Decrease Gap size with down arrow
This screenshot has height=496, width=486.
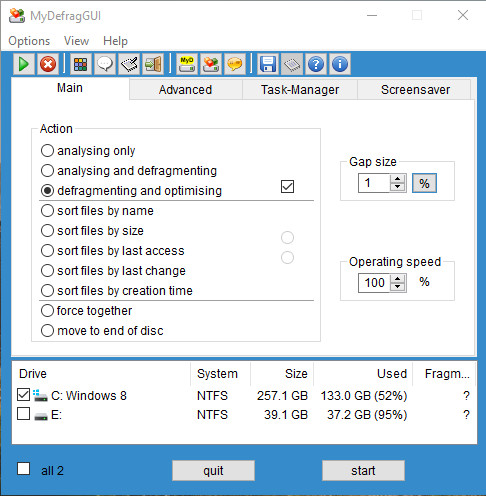click(x=397, y=187)
